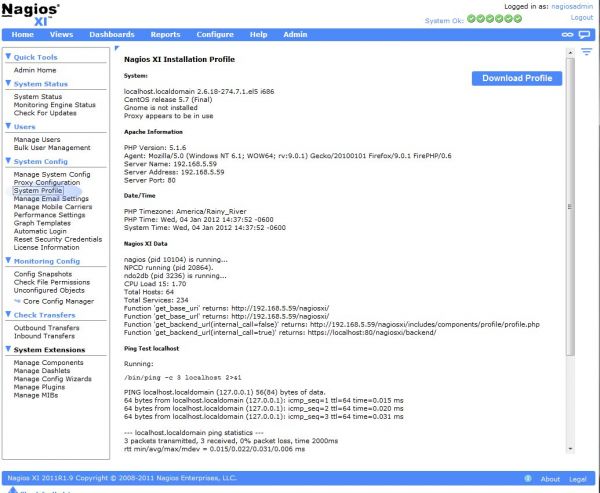Image resolution: width=600 pixels, height=493 pixels.
Task: Collapse the Monitoring Config section
Action: click(x=9, y=260)
